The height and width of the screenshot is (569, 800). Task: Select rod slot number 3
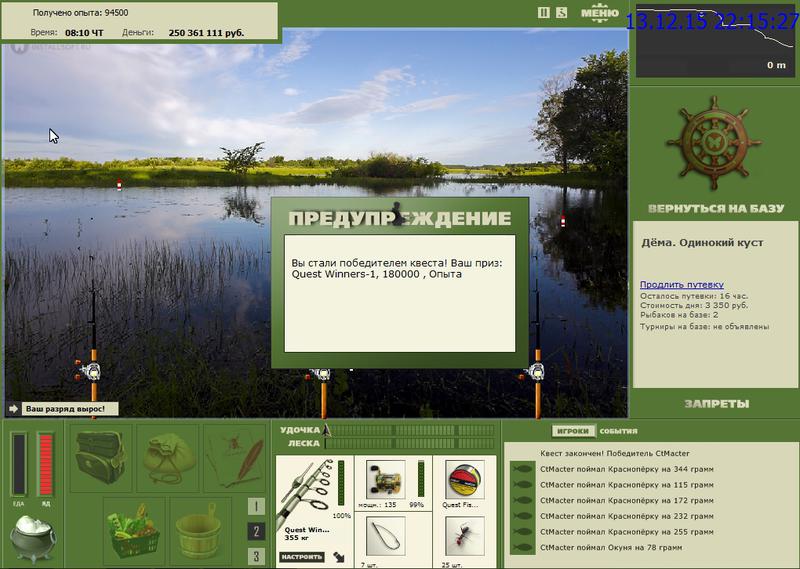coord(256,556)
